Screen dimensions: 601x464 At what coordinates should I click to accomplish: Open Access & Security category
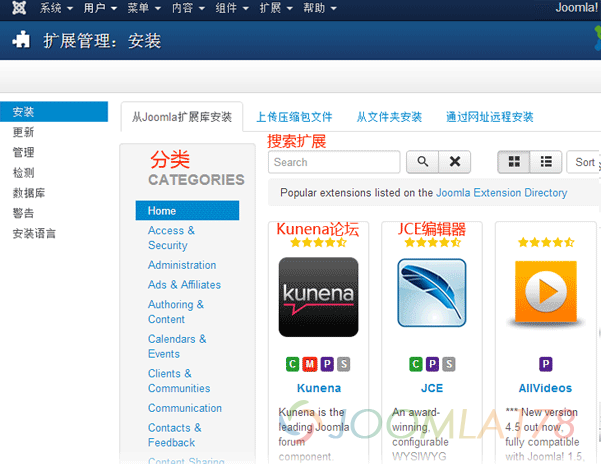click(171, 238)
